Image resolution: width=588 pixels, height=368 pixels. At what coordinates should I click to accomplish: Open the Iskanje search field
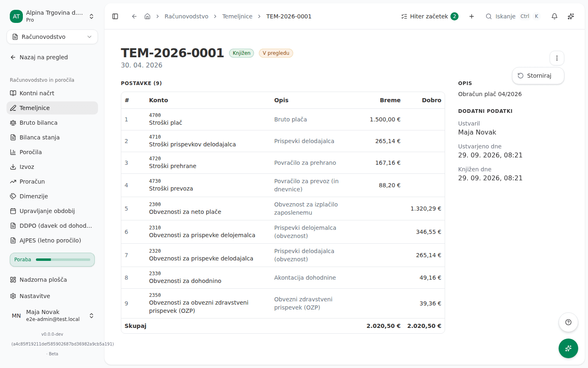point(513,16)
